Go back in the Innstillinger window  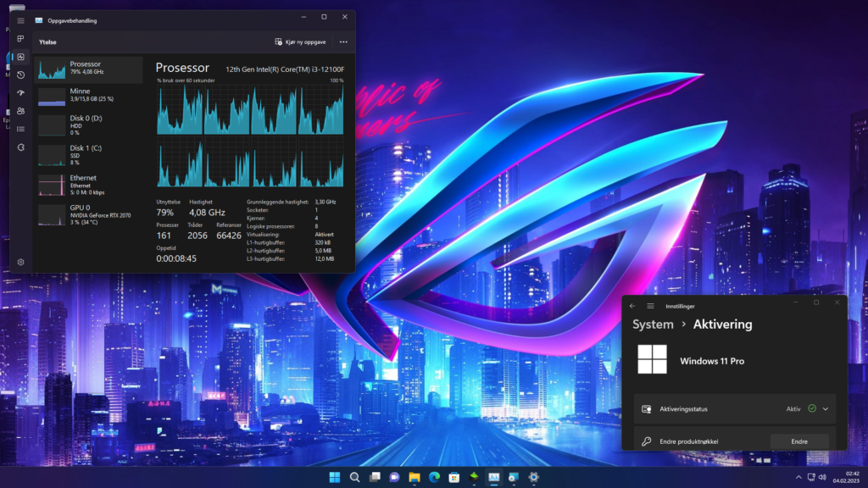[x=632, y=306]
